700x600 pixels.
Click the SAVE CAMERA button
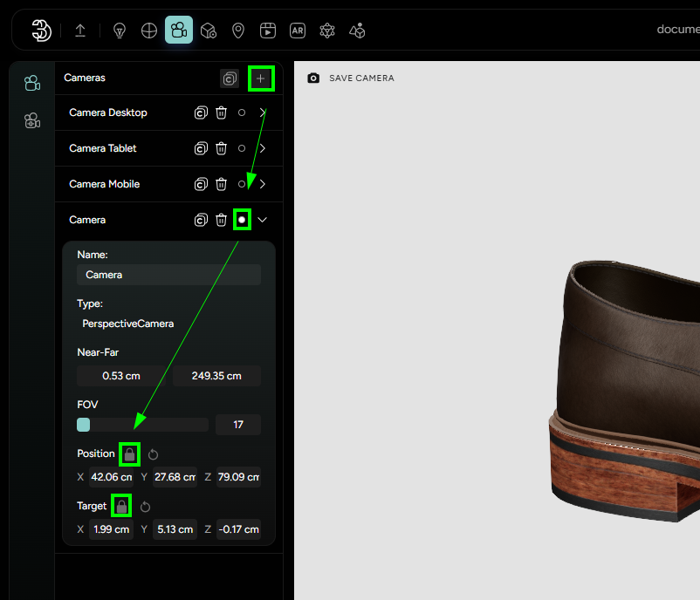351,78
